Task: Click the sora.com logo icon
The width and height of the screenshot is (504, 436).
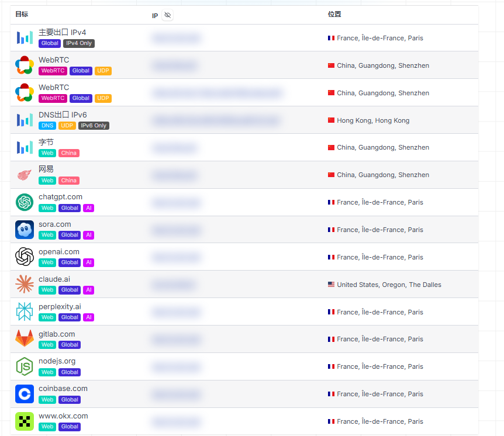Action: pos(25,230)
